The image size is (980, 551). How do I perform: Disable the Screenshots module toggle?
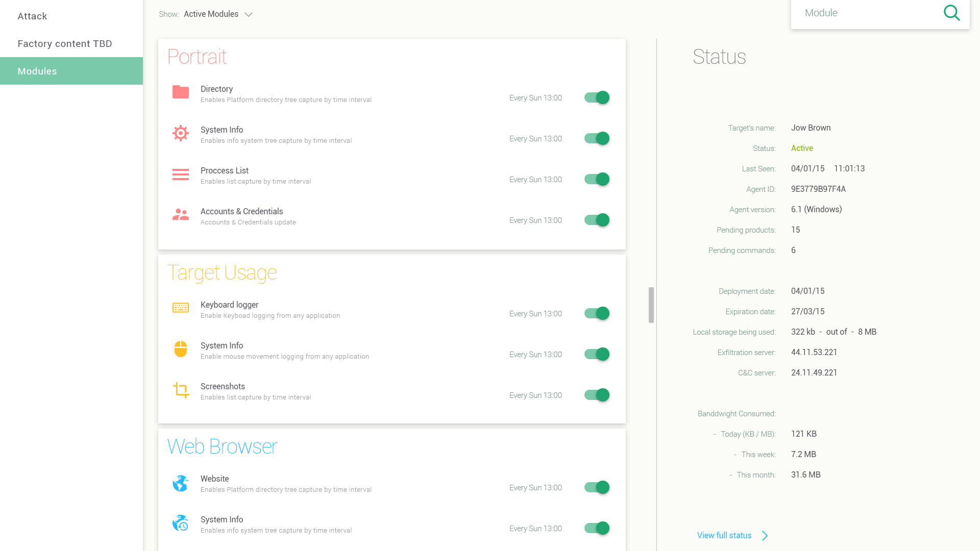pyautogui.click(x=596, y=395)
